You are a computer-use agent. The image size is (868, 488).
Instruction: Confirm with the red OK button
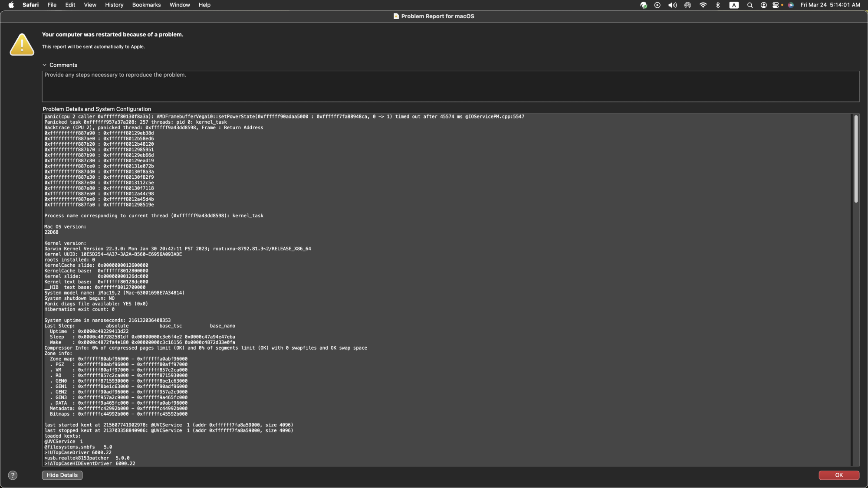[839, 475]
